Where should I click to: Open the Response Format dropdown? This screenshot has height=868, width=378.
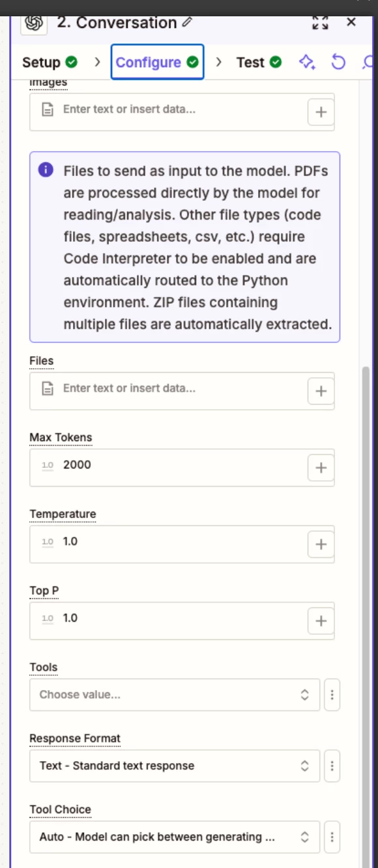(x=175, y=766)
